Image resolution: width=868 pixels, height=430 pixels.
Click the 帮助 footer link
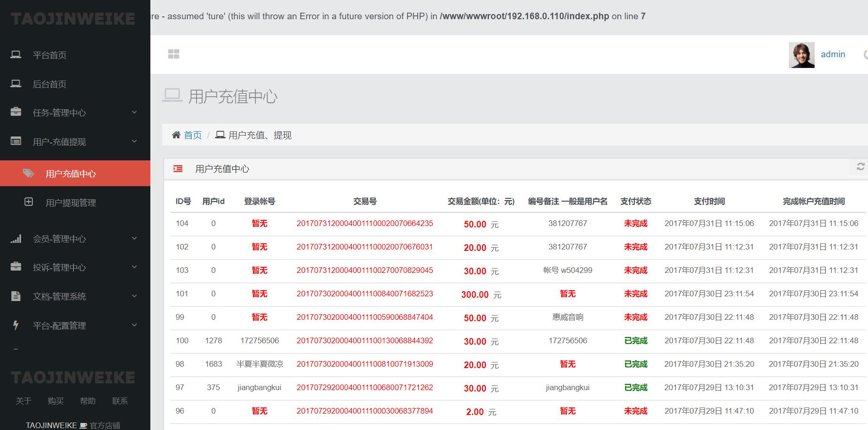pyautogui.click(x=88, y=401)
